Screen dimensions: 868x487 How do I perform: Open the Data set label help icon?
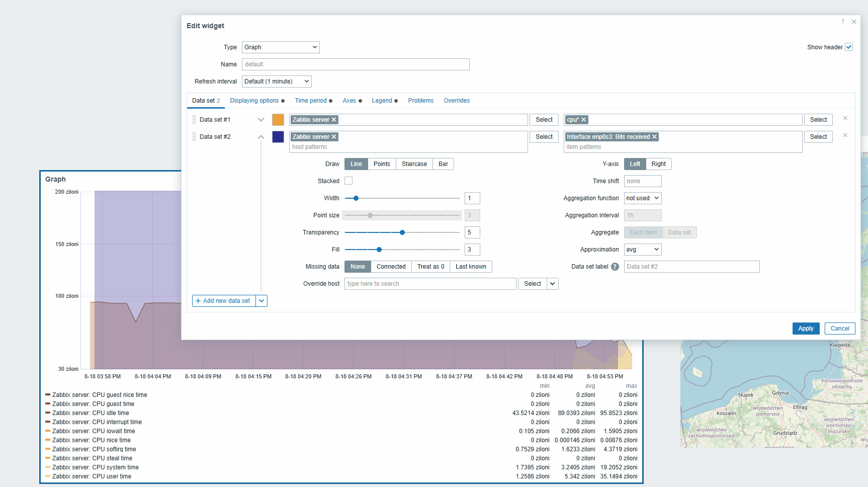[615, 267]
